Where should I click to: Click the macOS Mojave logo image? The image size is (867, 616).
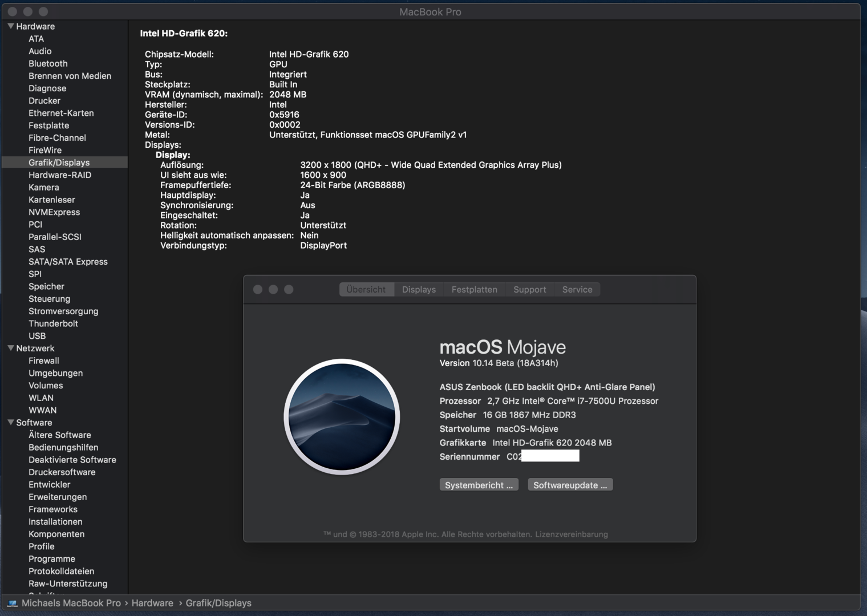(x=341, y=416)
